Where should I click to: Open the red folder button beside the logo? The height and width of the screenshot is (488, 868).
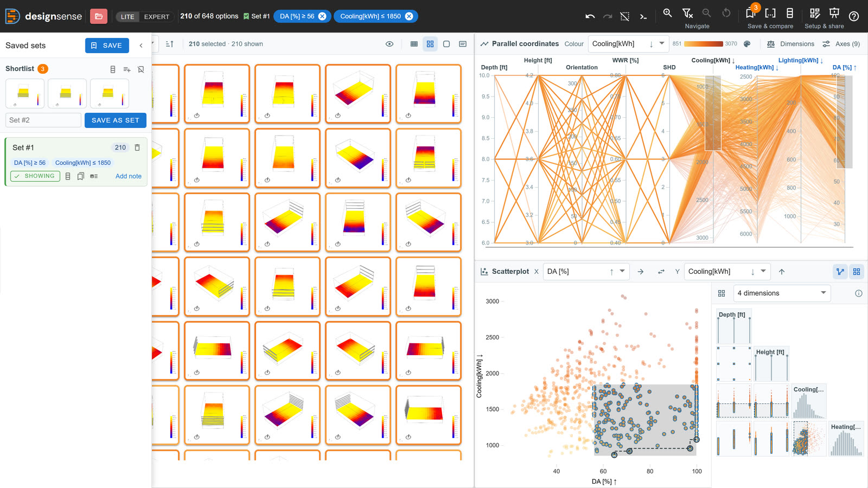99,16
